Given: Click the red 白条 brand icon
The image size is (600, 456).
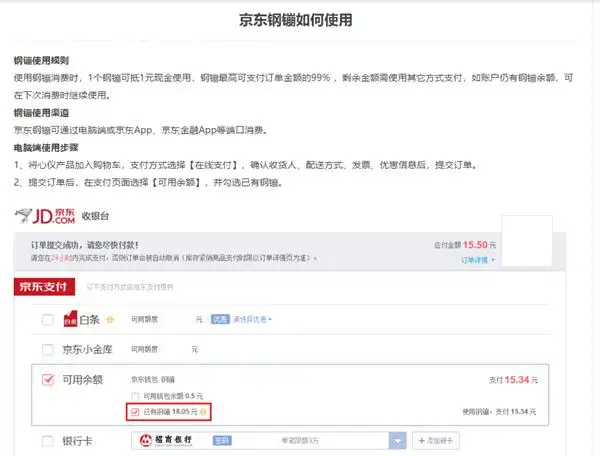Looking at the screenshot, I should pyautogui.click(x=70, y=319).
